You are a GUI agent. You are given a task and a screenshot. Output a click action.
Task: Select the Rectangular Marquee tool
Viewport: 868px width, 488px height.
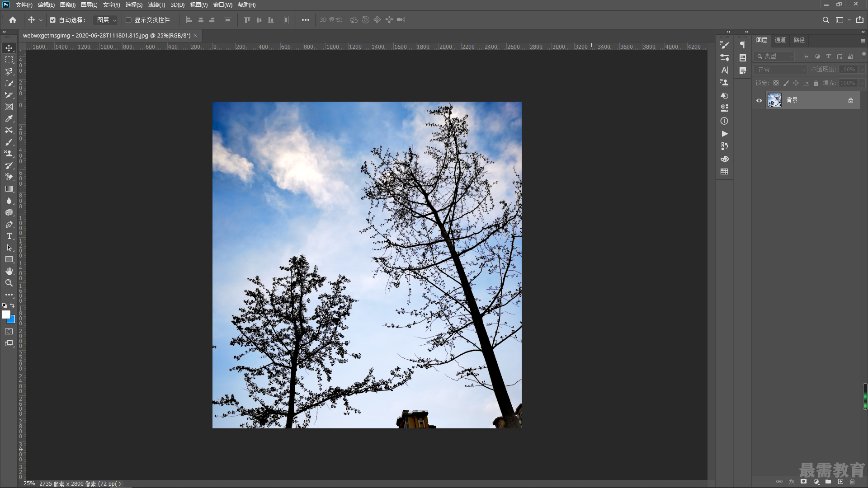point(9,60)
